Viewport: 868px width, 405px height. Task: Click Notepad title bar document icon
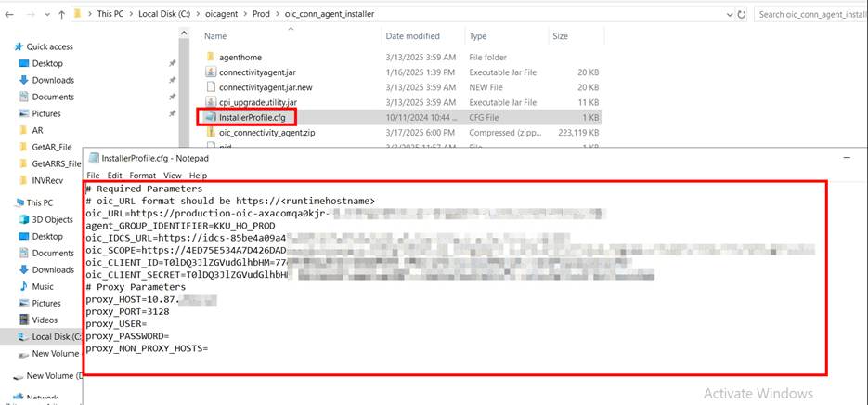coord(94,158)
